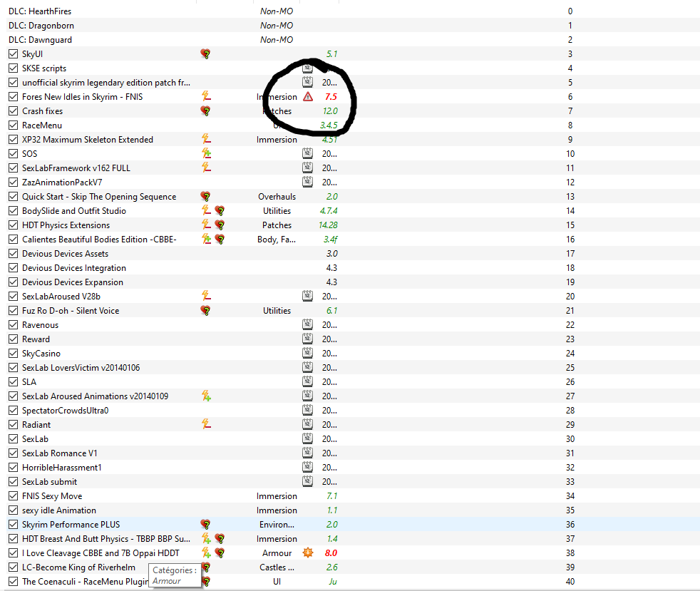
Task: Click the heart icon on Quick Start row
Action: pyautogui.click(x=205, y=196)
